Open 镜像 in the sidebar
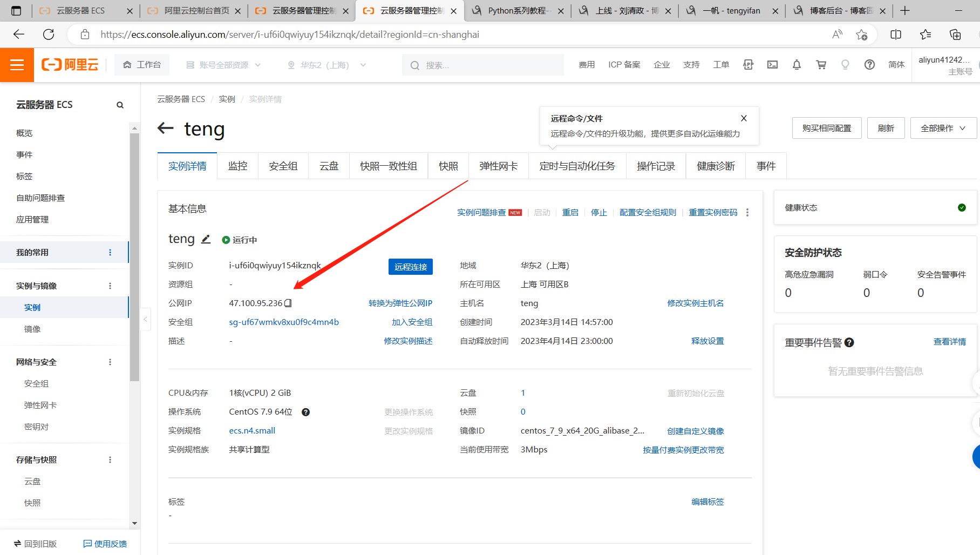 (x=32, y=329)
